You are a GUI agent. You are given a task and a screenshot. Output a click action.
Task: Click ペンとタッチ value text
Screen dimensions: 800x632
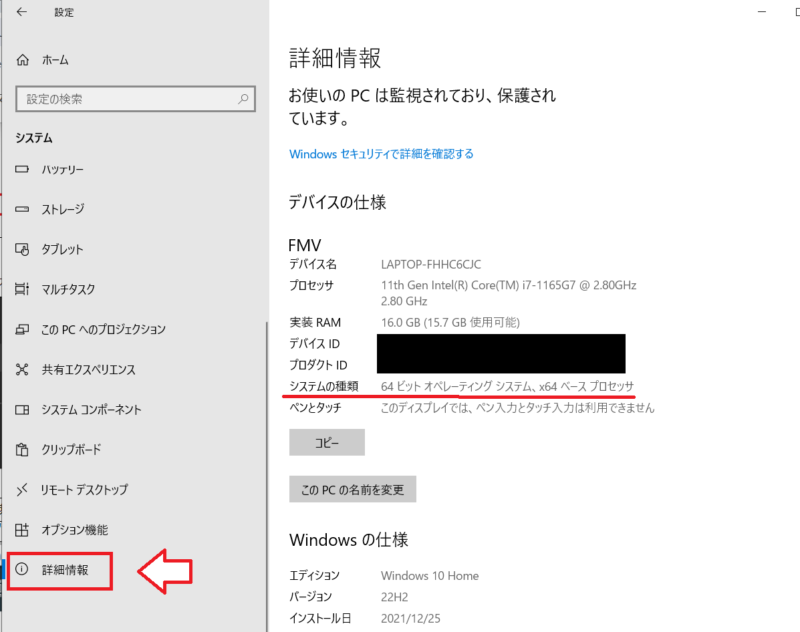pos(517,408)
